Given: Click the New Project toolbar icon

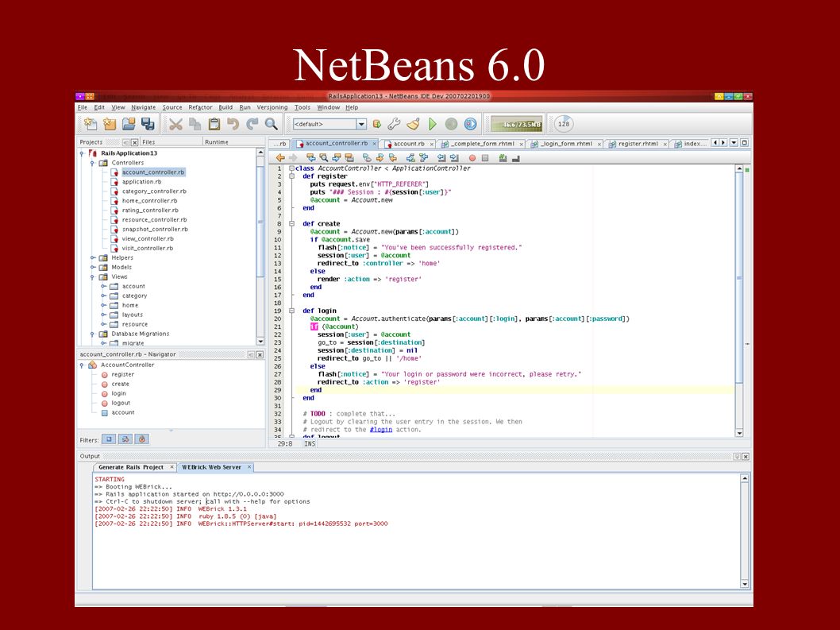Looking at the screenshot, I should (91, 124).
